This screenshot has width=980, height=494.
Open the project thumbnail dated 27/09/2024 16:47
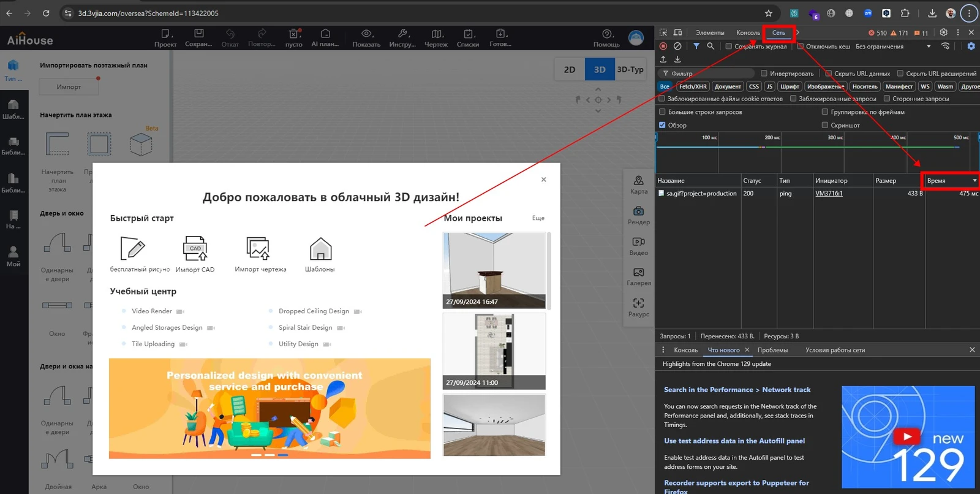[494, 270]
